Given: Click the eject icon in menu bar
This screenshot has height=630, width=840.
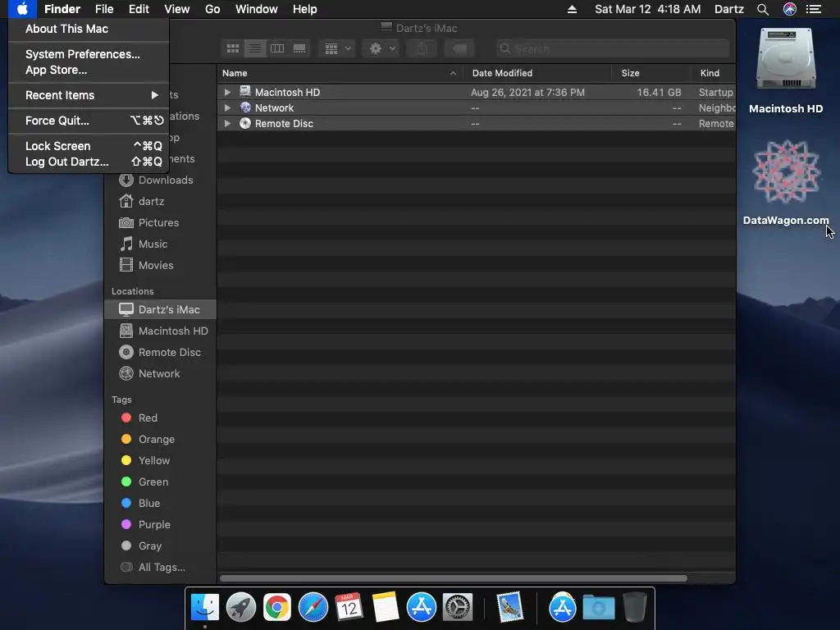Looking at the screenshot, I should pos(572,9).
